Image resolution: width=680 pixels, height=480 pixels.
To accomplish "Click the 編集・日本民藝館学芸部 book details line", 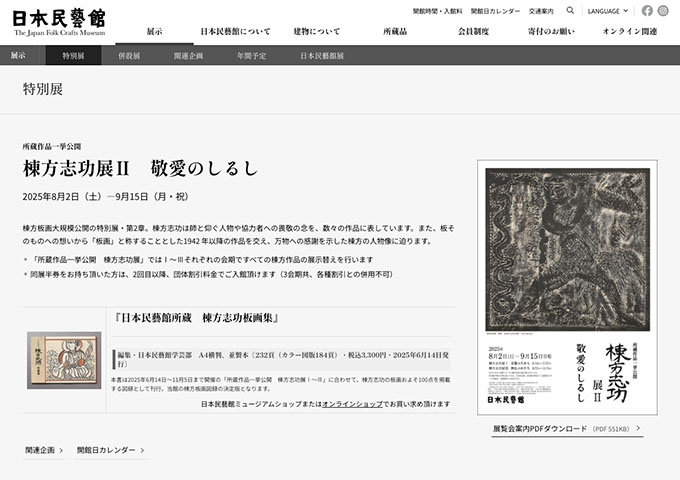I will (283, 359).
